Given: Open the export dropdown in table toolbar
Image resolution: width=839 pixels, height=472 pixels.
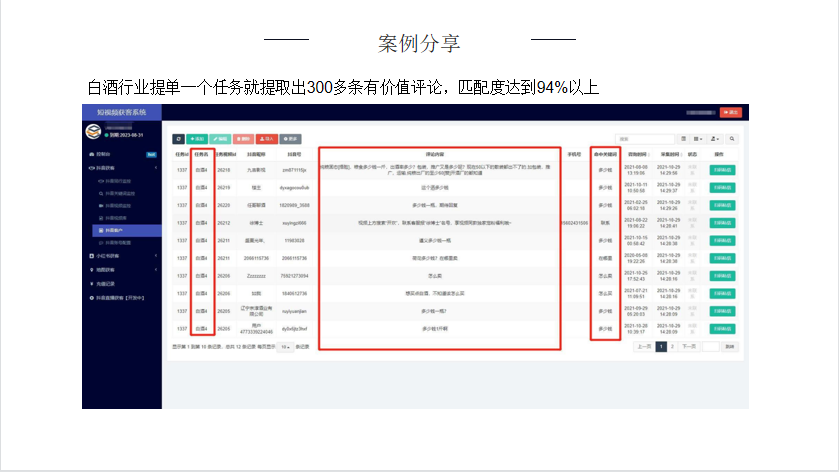Looking at the screenshot, I should point(716,138).
